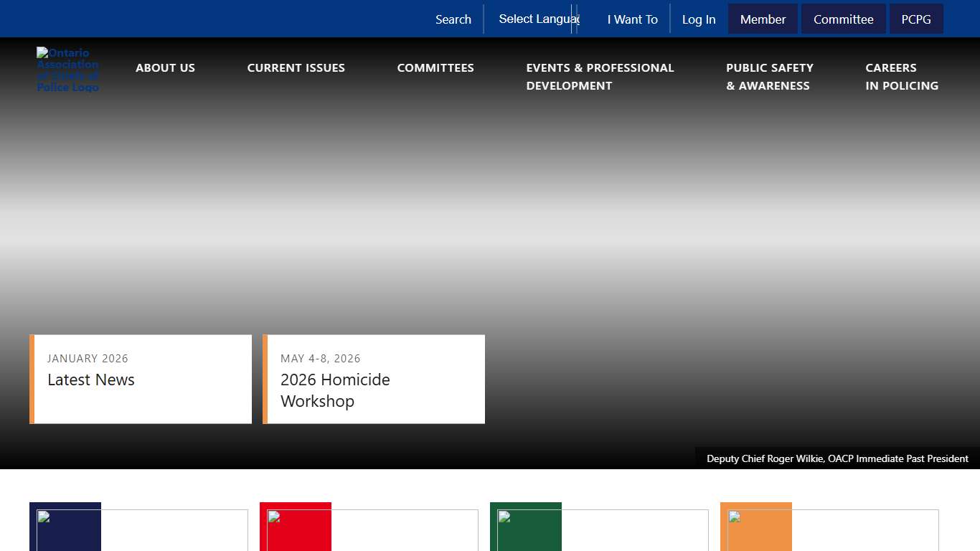Open the Search link in top bar
The height and width of the screenshot is (551, 980).
pos(453,19)
